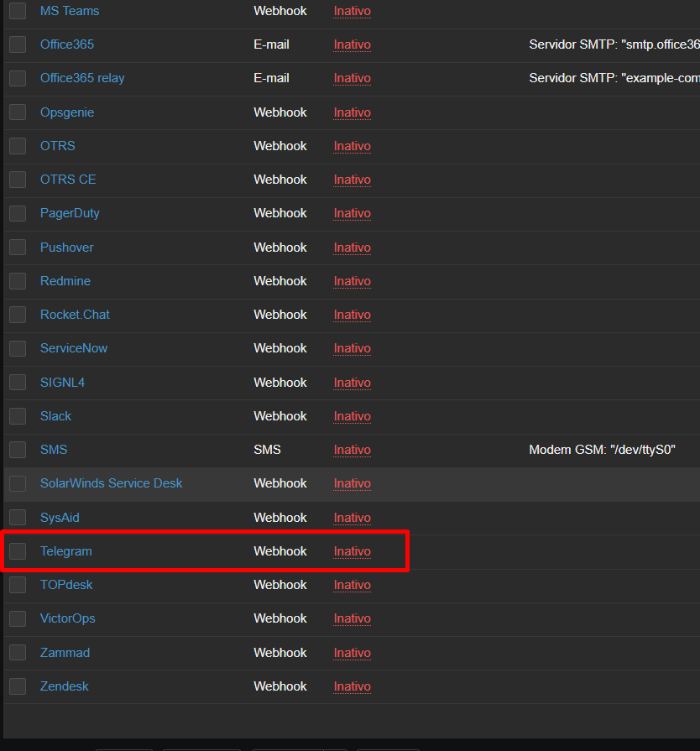Open PagerDuty media type settings

pos(70,213)
